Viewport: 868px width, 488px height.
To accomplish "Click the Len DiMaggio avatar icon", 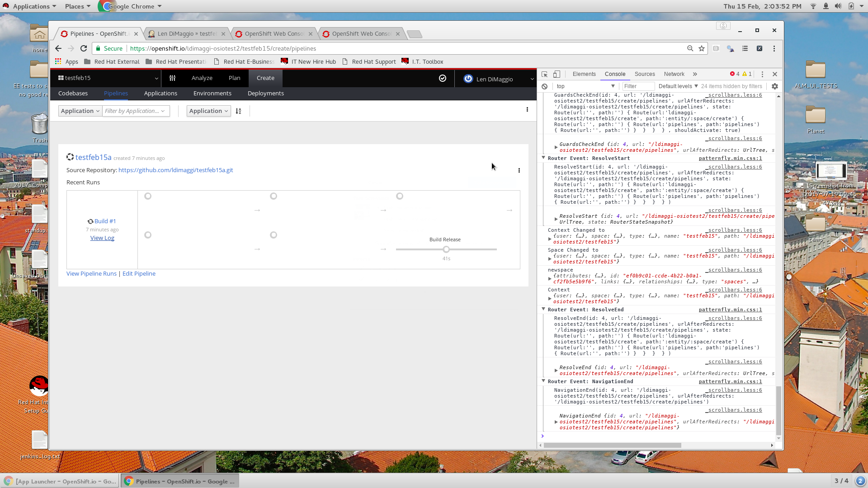I will (x=468, y=79).
